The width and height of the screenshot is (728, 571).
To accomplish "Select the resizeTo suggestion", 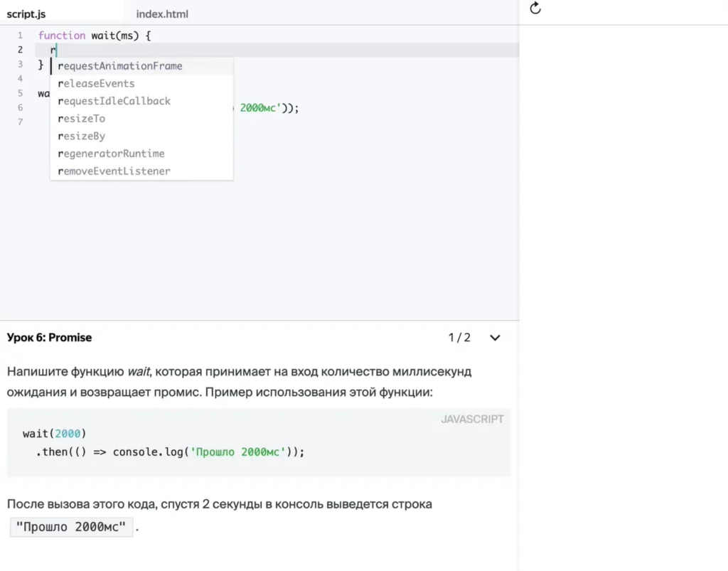I will point(82,119).
